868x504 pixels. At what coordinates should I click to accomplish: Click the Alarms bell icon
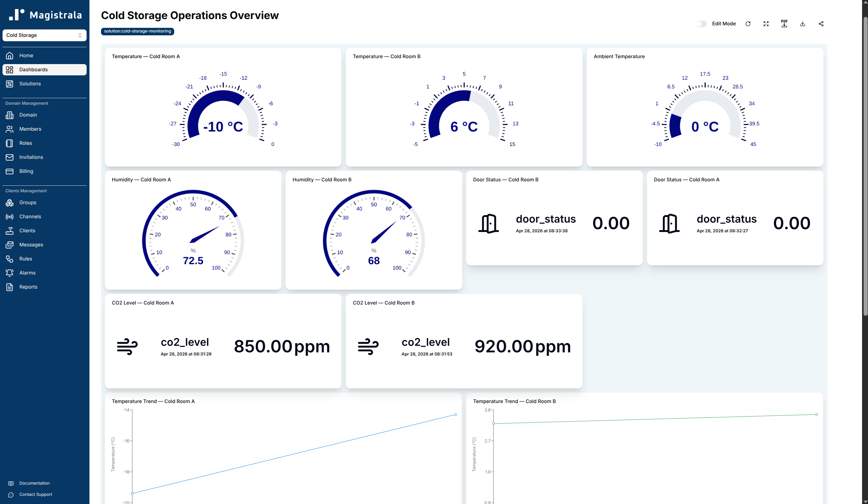click(10, 273)
